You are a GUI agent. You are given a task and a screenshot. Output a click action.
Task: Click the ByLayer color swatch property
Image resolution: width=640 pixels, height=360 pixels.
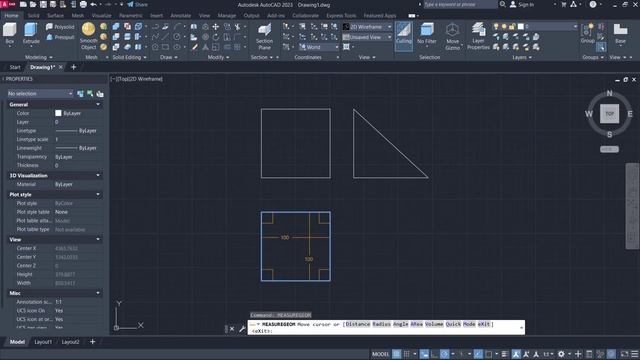click(58, 113)
